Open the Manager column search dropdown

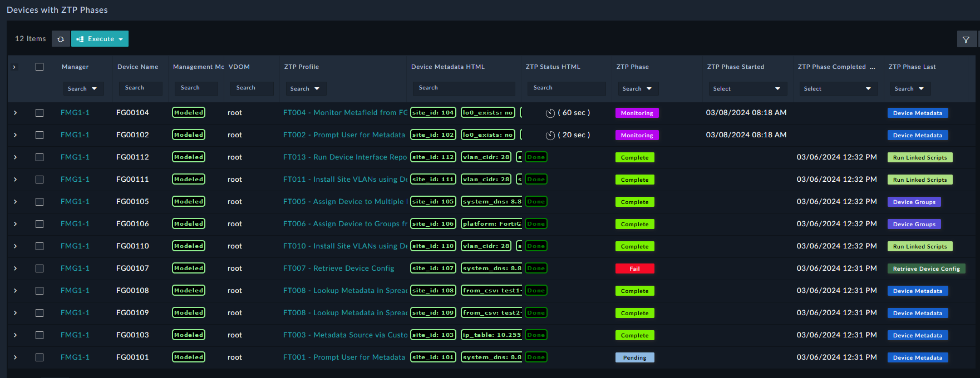pos(83,88)
